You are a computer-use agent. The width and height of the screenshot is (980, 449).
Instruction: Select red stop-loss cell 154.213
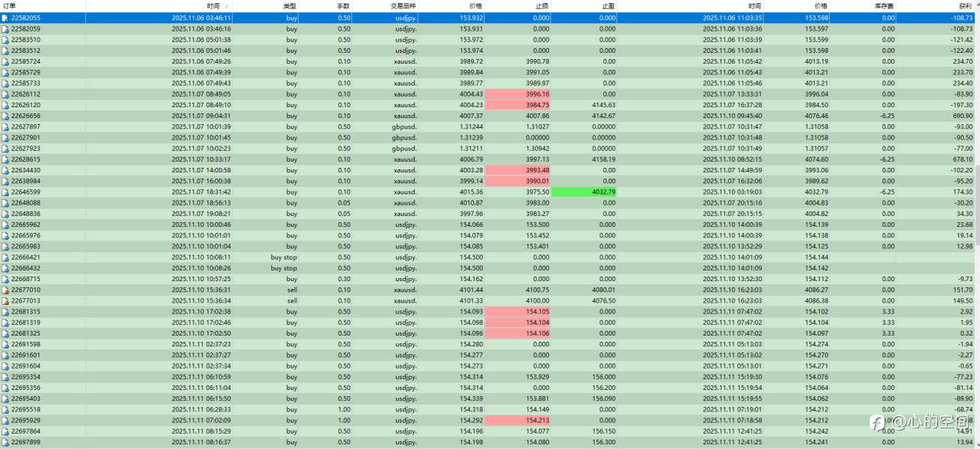[x=518, y=421]
